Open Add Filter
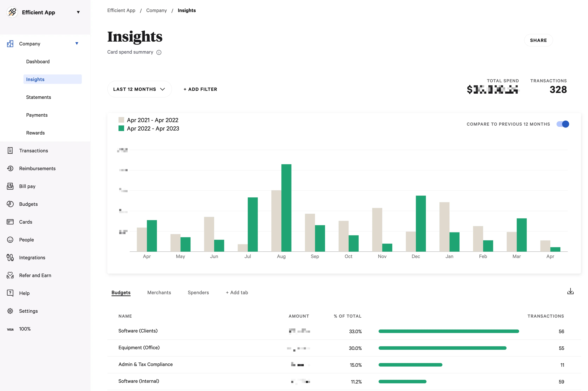Image resolution: width=588 pixels, height=391 pixels. tap(200, 89)
